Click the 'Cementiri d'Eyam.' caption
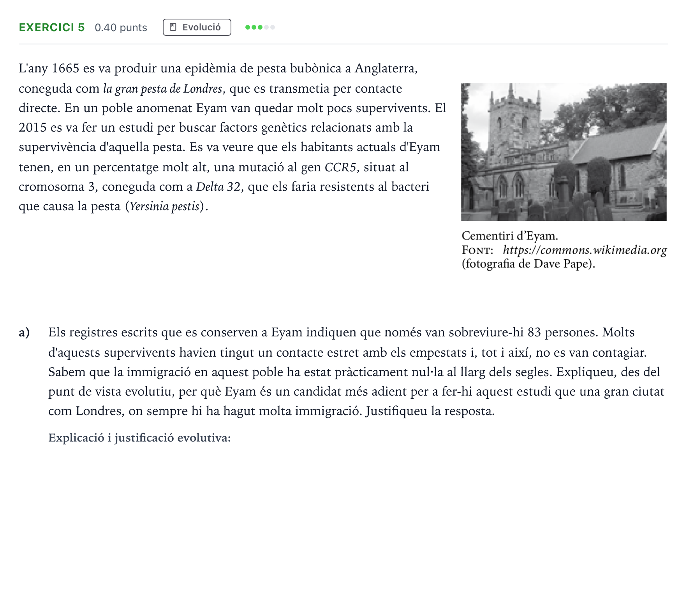Screen dimensions: 687x616 [x=510, y=236]
